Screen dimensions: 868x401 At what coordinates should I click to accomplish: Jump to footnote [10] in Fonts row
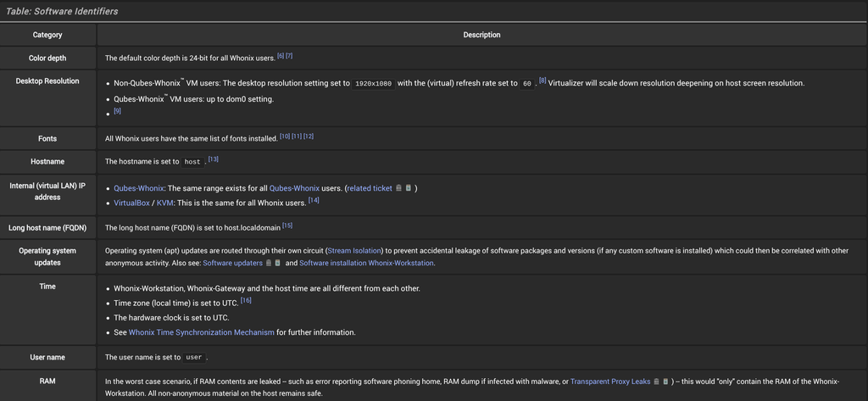pos(285,136)
